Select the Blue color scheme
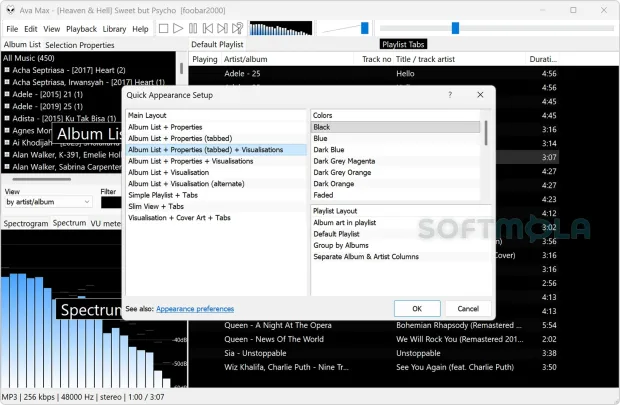 click(x=396, y=138)
